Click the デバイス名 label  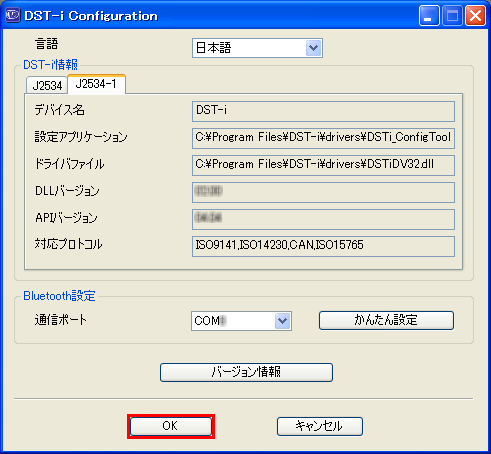[x=60, y=110]
